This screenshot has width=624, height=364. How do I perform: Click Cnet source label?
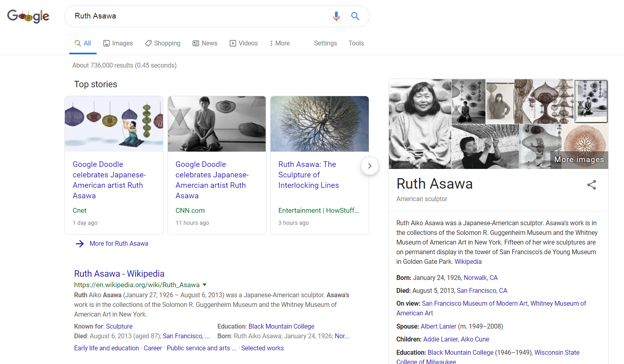[x=80, y=210]
